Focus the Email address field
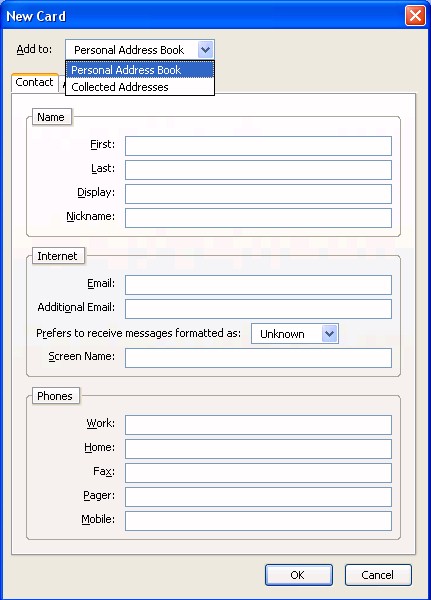The image size is (431, 600). [258, 285]
